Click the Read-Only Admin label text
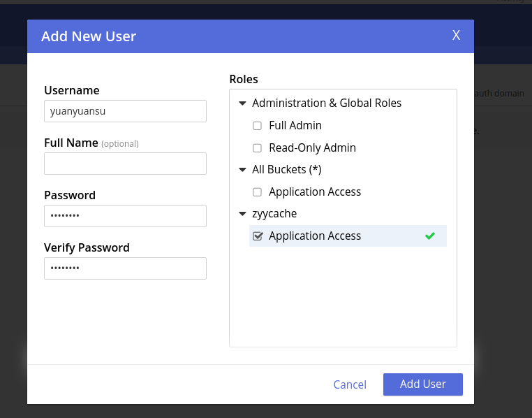This screenshot has width=532, height=418. click(x=312, y=148)
